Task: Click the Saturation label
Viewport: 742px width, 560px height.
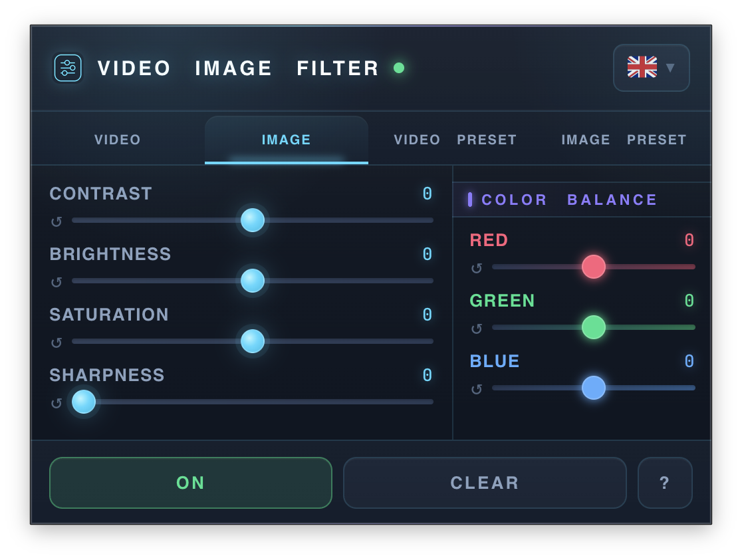Action: pyautogui.click(x=109, y=315)
